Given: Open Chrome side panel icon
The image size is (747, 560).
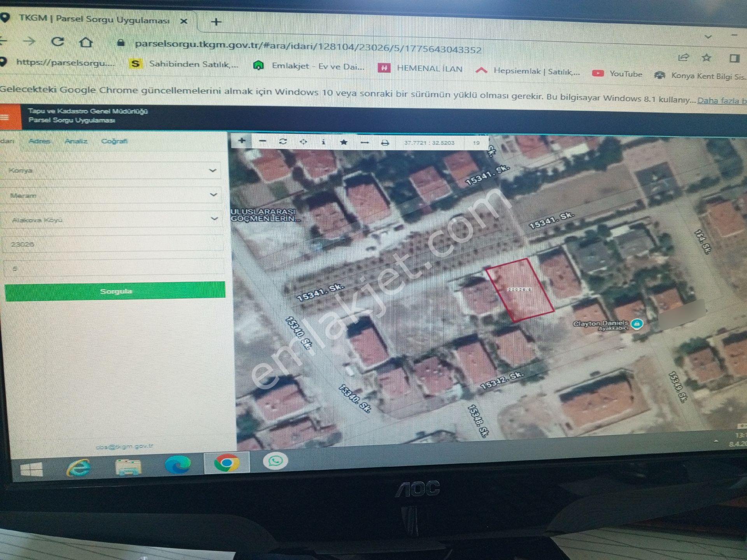Looking at the screenshot, I should click(x=734, y=58).
